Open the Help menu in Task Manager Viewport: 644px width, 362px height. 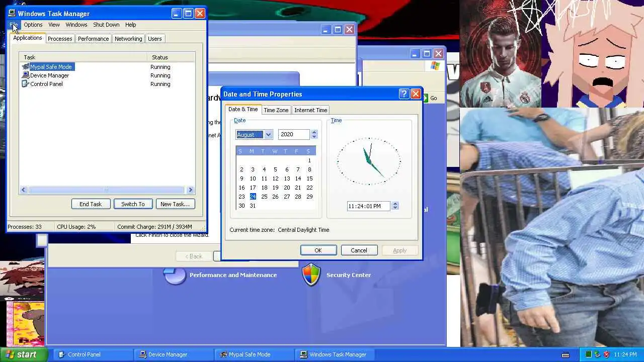(130, 25)
